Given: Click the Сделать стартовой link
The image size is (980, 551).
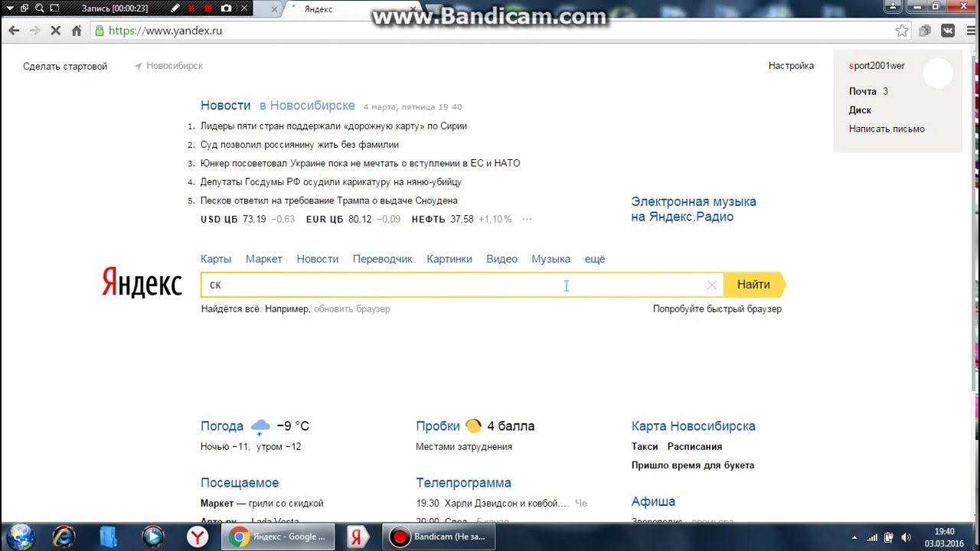Looking at the screenshot, I should pos(65,66).
